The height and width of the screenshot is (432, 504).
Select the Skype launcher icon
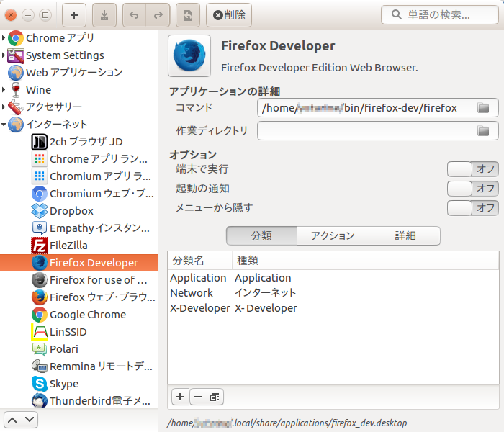[40, 384]
